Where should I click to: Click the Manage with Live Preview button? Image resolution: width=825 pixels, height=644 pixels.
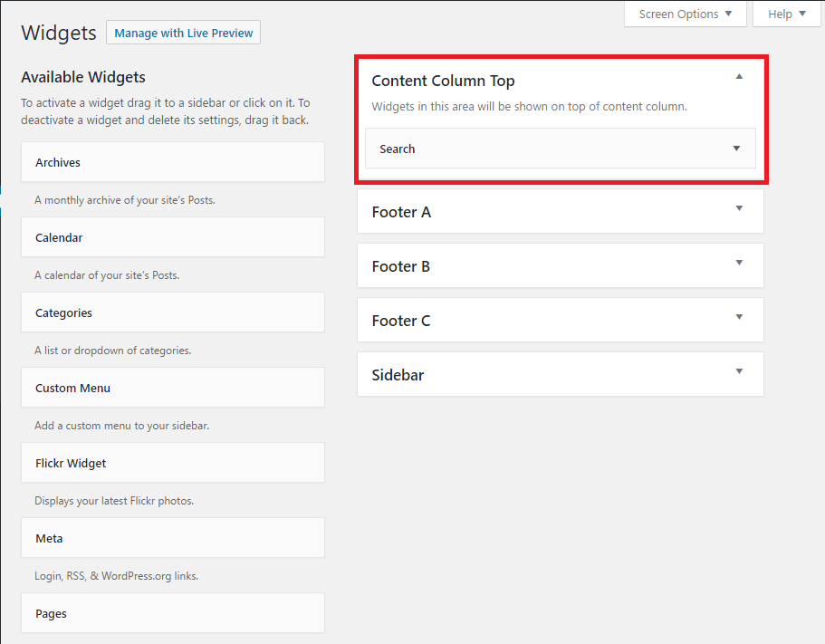pyautogui.click(x=183, y=32)
